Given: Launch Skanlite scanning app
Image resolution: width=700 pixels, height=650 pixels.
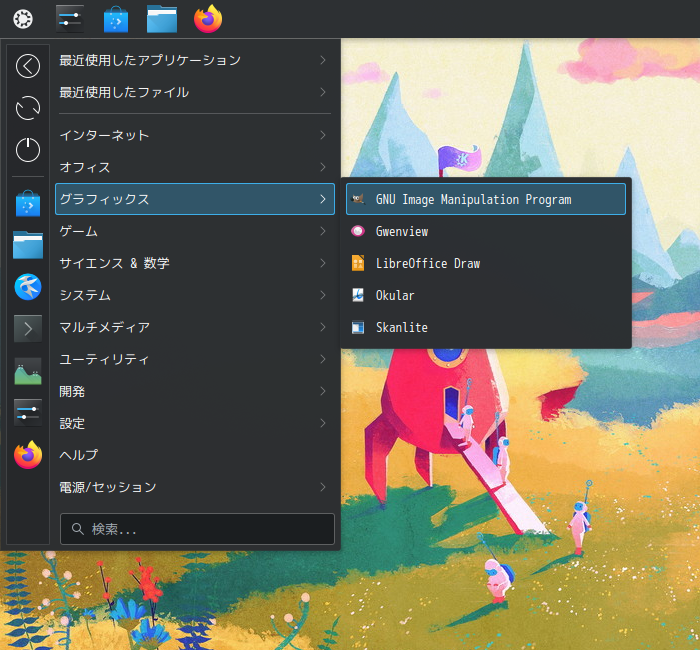Looking at the screenshot, I should [486, 328].
